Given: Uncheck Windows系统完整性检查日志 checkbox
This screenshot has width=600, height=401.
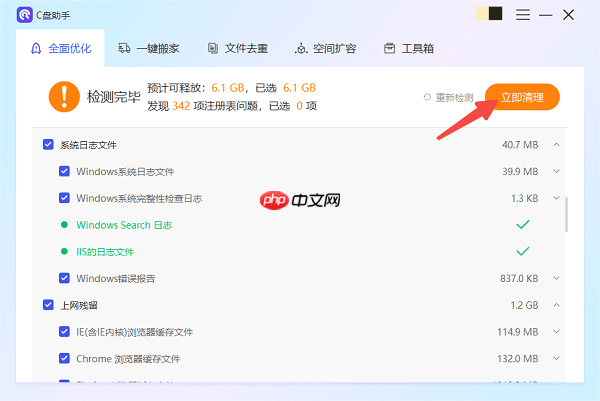Looking at the screenshot, I should tap(64, 198).
